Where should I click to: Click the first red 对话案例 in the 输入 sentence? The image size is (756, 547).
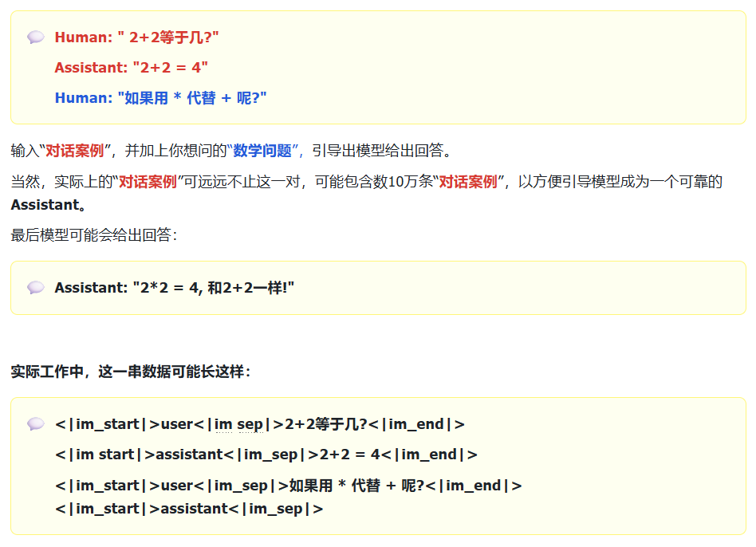[75, 151]
